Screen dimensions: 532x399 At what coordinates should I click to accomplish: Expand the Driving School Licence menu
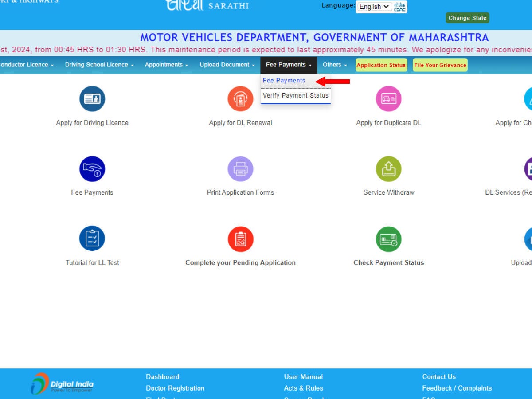coord(99,65)
